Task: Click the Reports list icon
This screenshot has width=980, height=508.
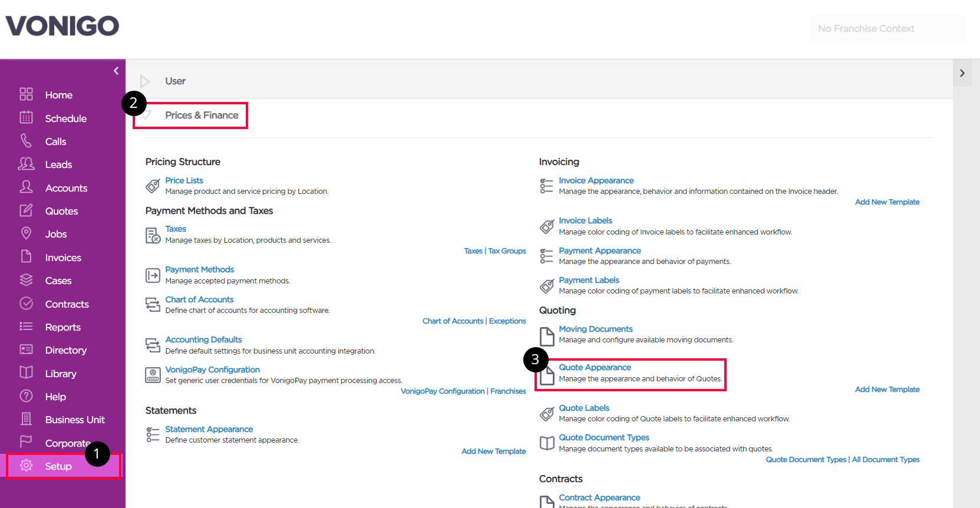Action: coord(26,326)
